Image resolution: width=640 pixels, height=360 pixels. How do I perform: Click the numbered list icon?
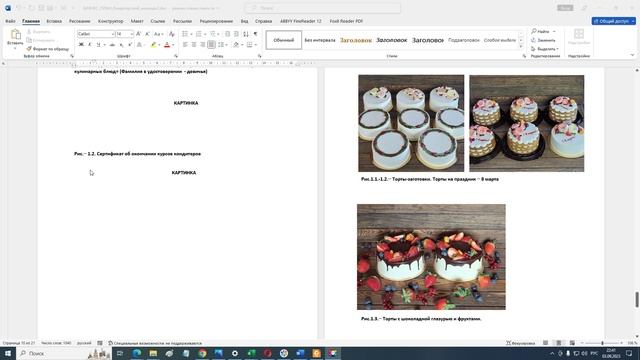pos(198,34)
